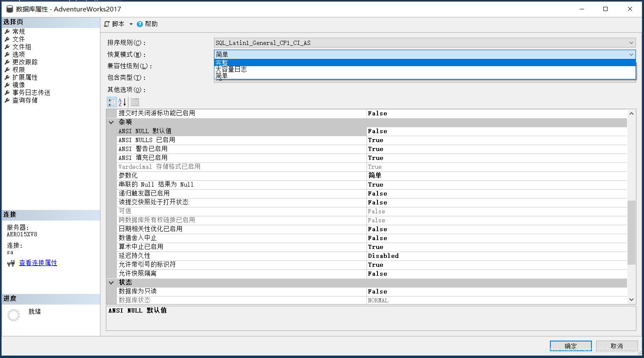Click the 脚本 script button label
The image size is (644, 358).
tap(118, 24)
